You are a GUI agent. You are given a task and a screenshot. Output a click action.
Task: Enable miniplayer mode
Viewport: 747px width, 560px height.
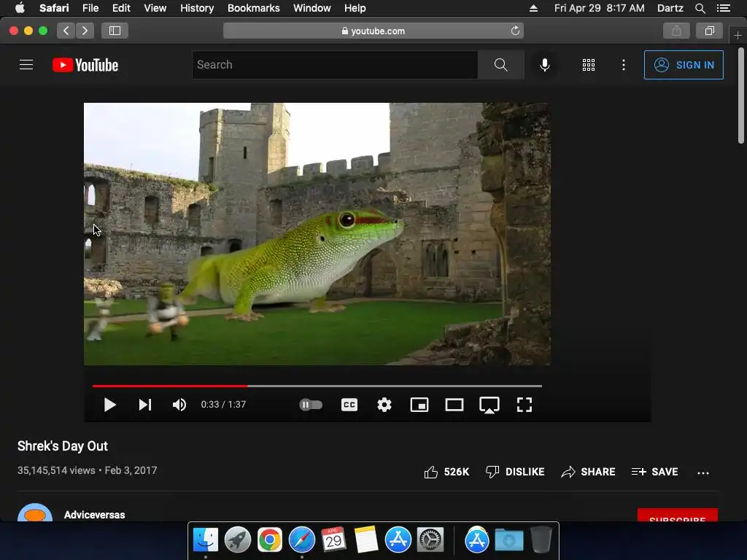(x=419, y=405)
